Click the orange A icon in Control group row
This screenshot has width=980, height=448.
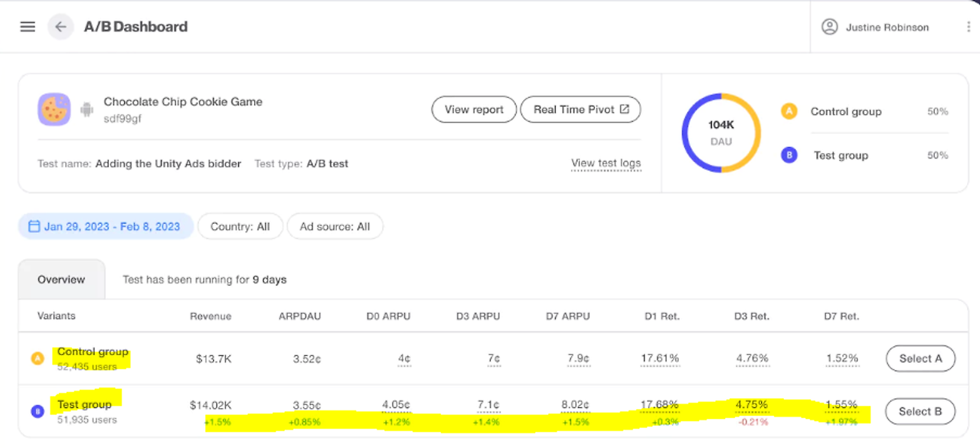[37, 358]
